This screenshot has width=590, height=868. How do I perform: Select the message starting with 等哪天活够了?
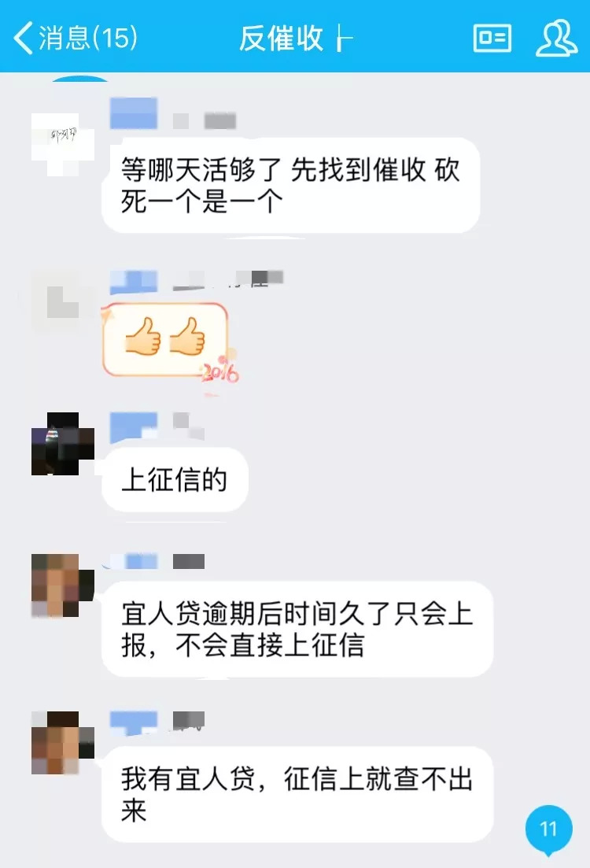click(290, 185)
